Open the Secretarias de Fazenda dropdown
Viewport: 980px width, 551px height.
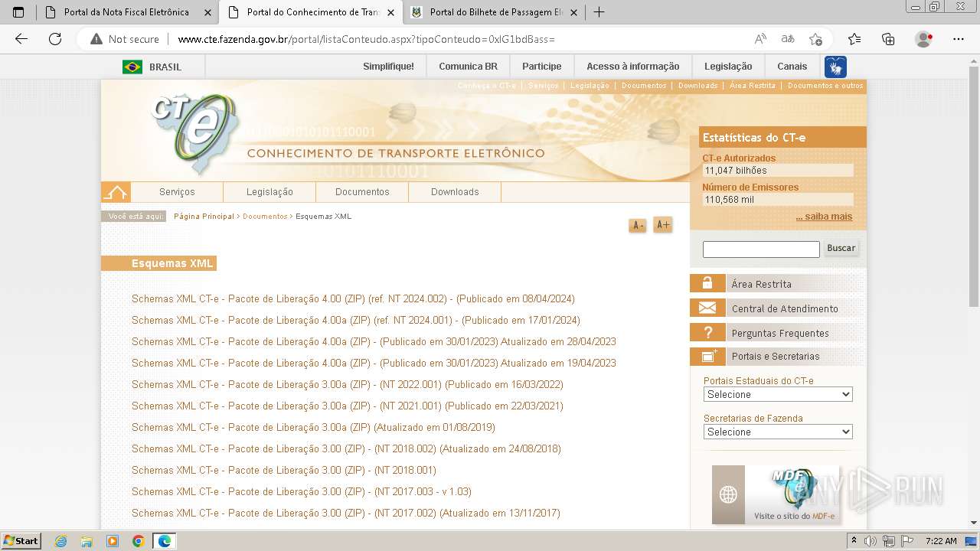(778, 432)
